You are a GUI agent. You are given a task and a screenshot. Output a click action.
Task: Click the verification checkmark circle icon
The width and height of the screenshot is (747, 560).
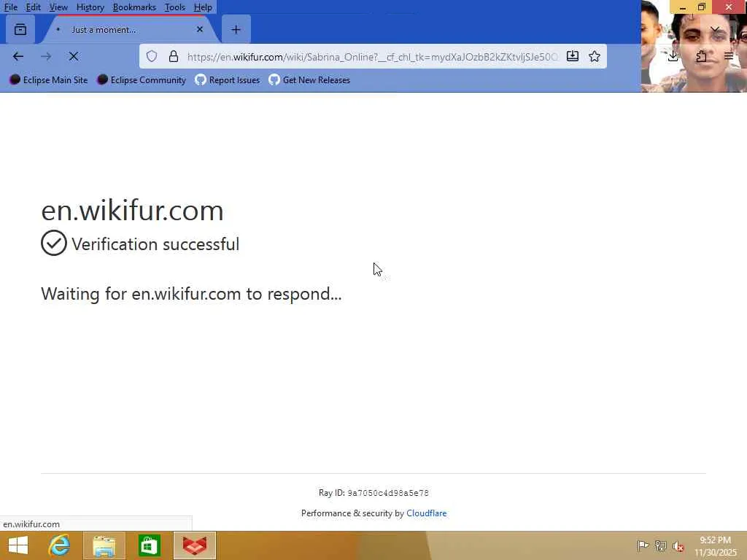click(54, 243)
